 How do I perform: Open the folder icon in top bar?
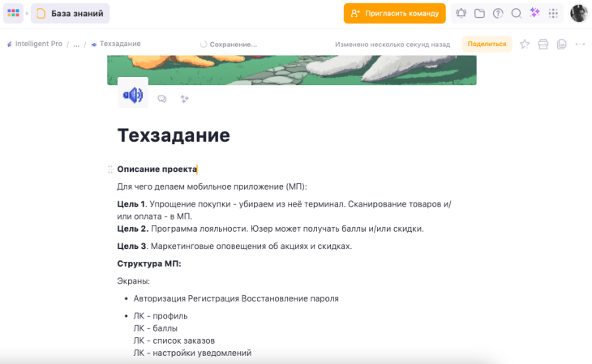(479, 13)
